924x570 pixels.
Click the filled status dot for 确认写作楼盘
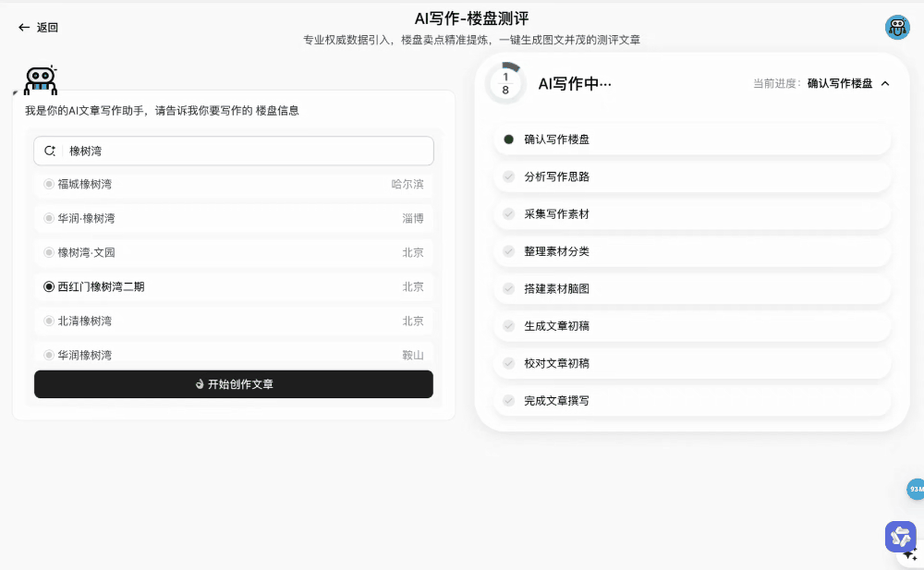508,139
